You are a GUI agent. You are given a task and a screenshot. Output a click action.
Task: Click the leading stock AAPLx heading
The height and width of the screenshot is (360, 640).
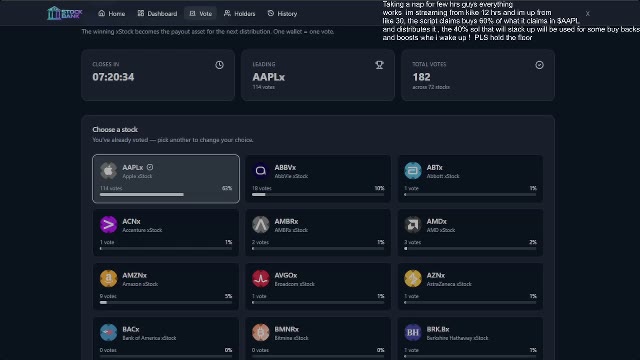tap(269, 77)
